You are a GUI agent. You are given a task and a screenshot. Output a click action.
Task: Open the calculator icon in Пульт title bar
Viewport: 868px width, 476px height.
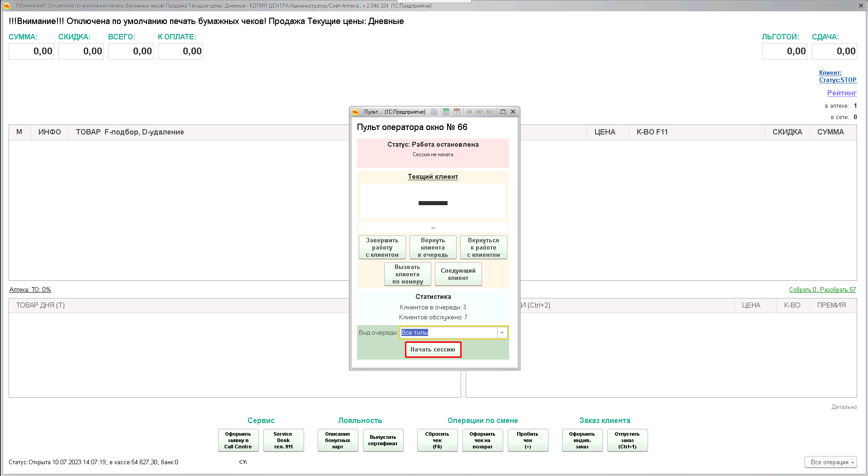pyautogui.click(x=446, y=112)
